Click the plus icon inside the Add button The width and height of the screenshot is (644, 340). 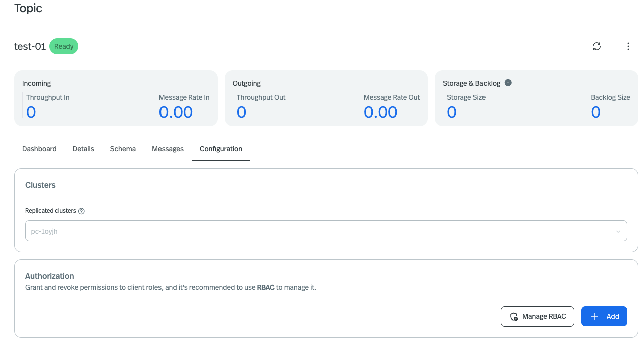point(594,316)
